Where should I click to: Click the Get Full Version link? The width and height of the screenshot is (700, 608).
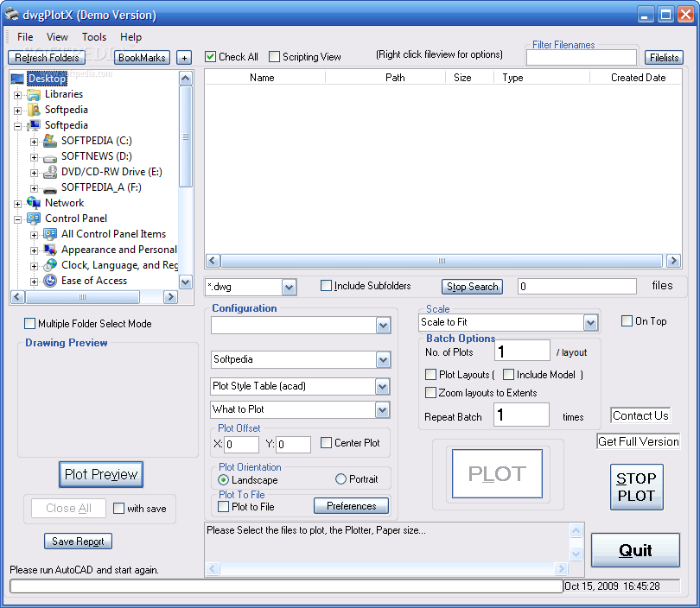639,441
